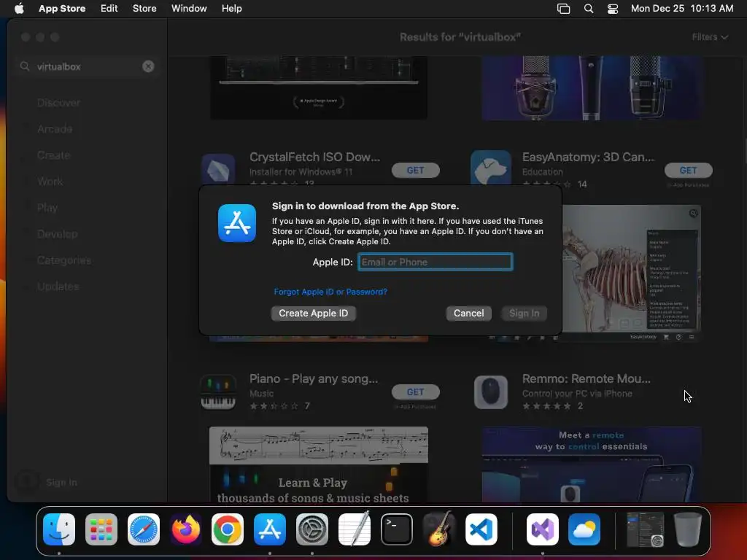This screenshot has width=747, height=560.
Task: Open the EasyAnatomy: 3D Canine title
Action: [589, 157]
